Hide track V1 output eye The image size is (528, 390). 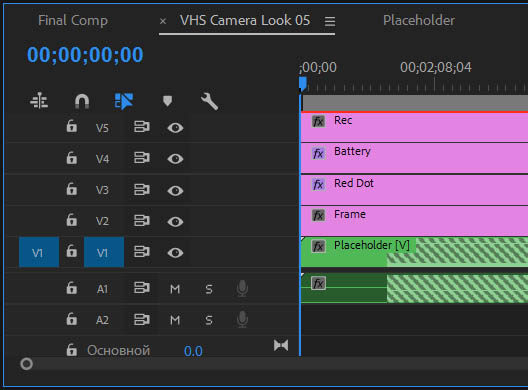[175, 253]
